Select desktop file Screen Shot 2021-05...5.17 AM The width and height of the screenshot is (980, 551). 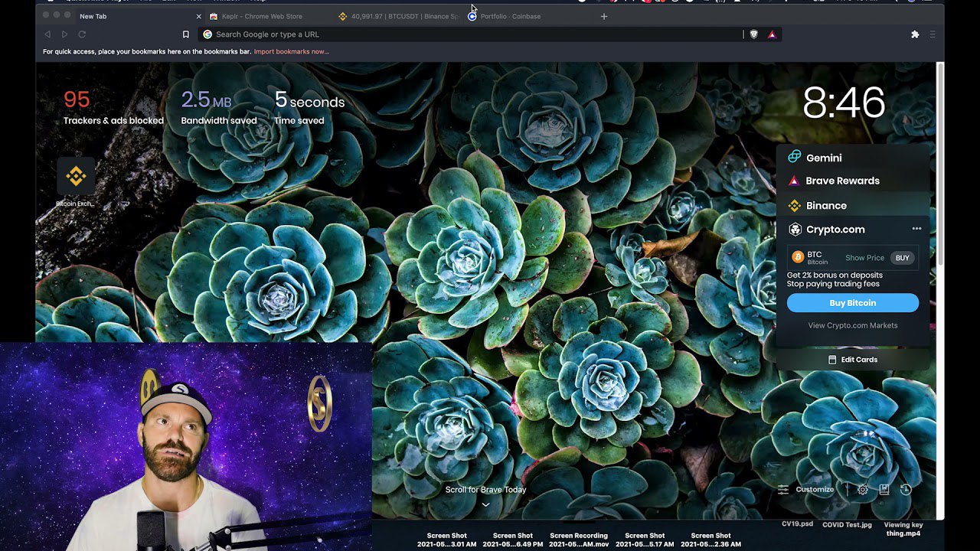tap(645, 540)
